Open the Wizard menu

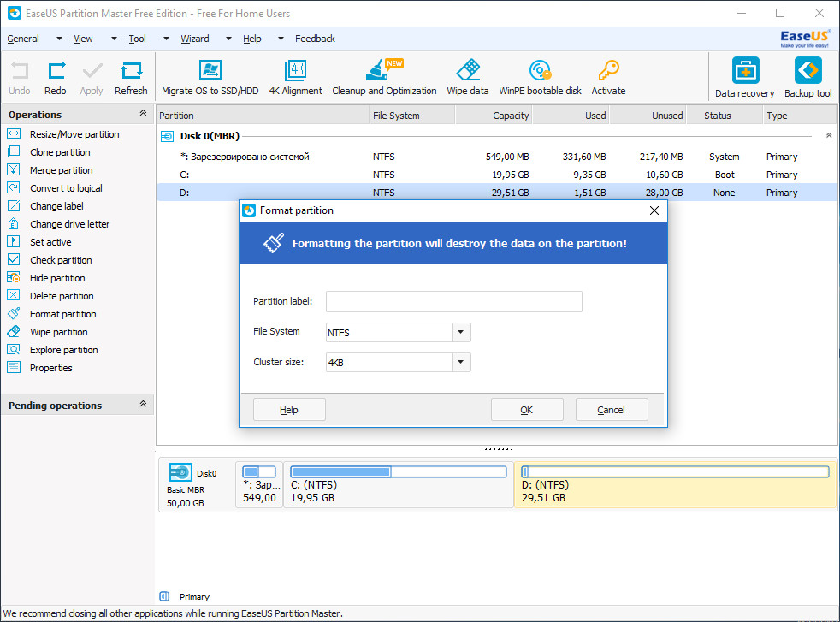pos(195,39)
